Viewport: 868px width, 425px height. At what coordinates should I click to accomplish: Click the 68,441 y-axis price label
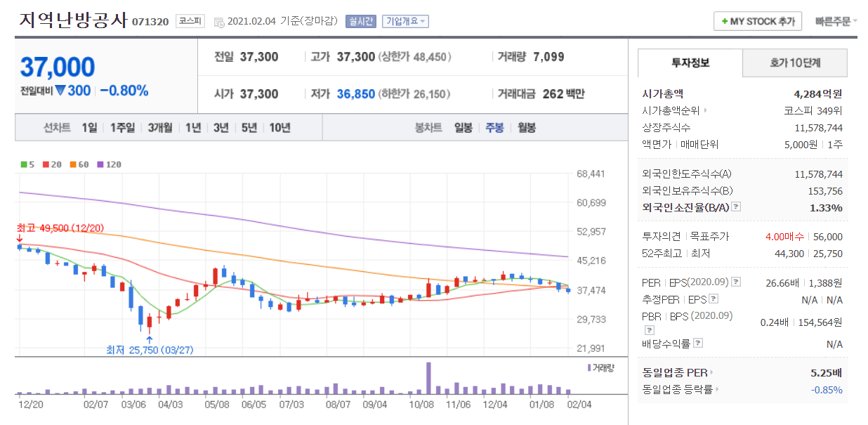[x=591, y=174]
